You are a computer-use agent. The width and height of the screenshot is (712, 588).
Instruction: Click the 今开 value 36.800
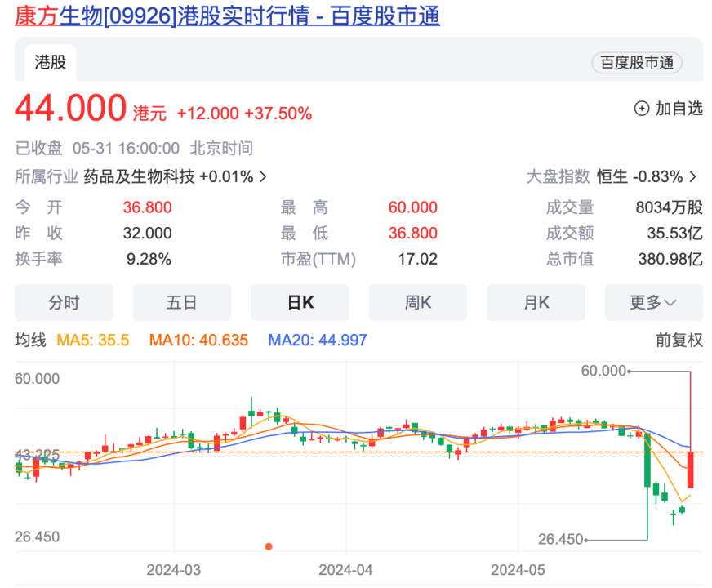pos(147,207)
